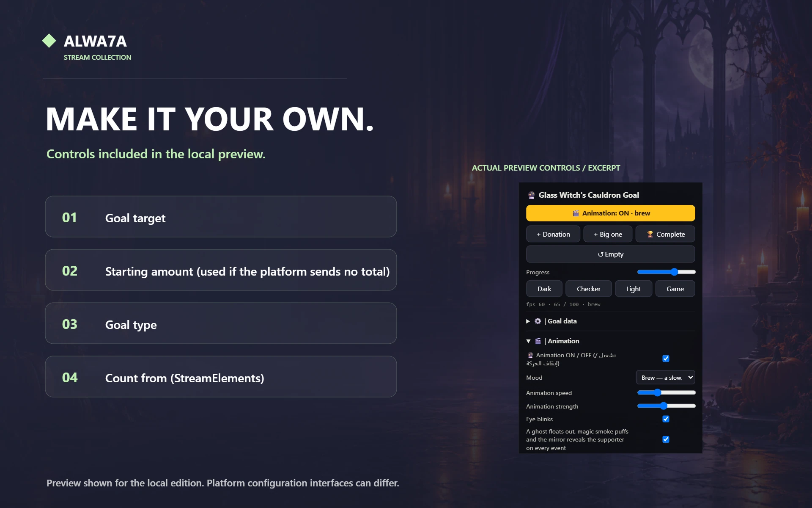Click the clapperboard icon beside Animation section
The width and height of the screenshot is (812, 508).
click(538, 341)
